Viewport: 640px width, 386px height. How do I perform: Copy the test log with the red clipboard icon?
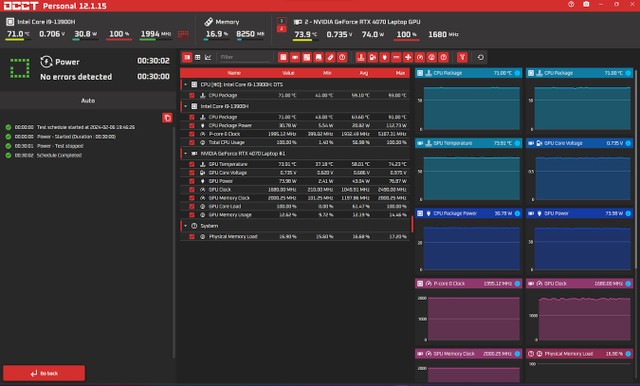pos(167,118)
